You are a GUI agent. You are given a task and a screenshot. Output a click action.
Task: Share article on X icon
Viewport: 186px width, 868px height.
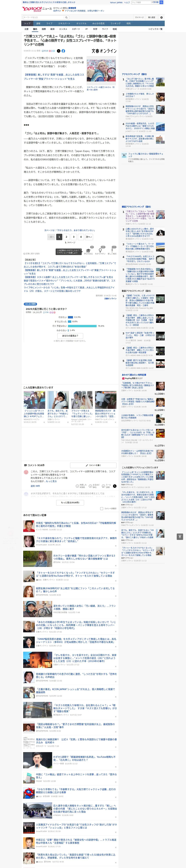[x=58, y=51]
